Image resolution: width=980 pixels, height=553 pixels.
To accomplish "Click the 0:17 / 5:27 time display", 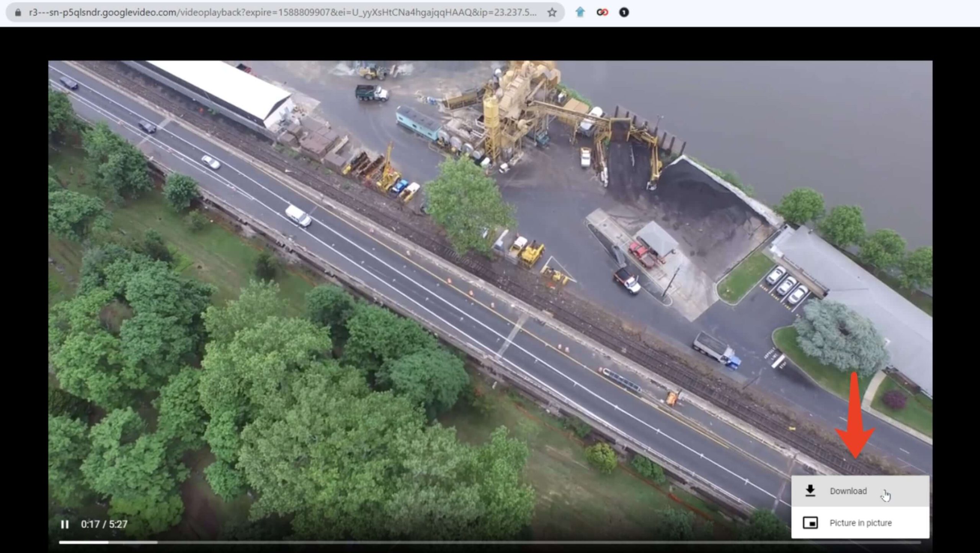I will pos(104,524).
